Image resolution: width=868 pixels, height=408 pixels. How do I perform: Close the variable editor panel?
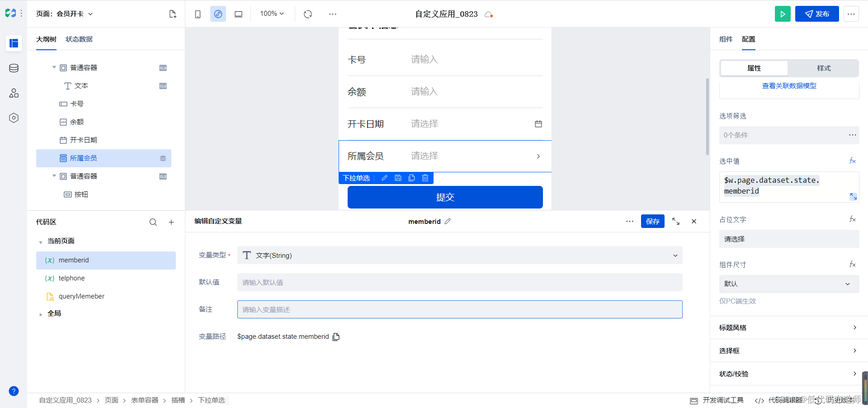click(694, 221)
